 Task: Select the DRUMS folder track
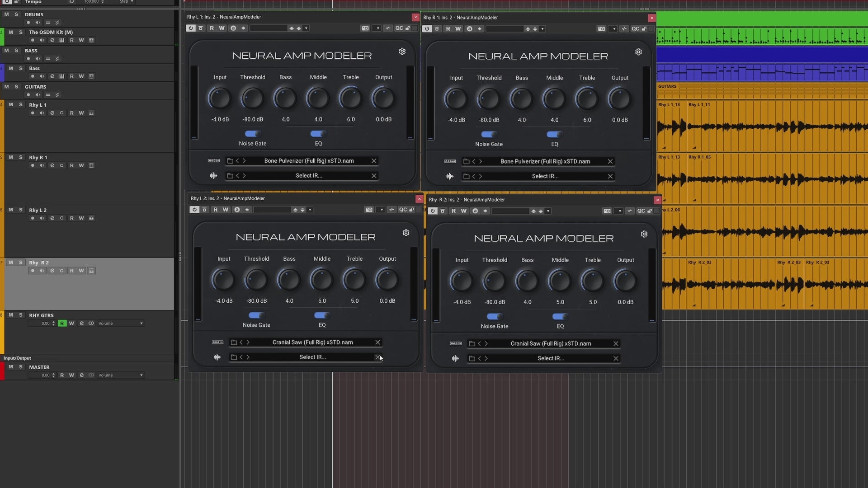pyautogui.click(x=34, y=14)
